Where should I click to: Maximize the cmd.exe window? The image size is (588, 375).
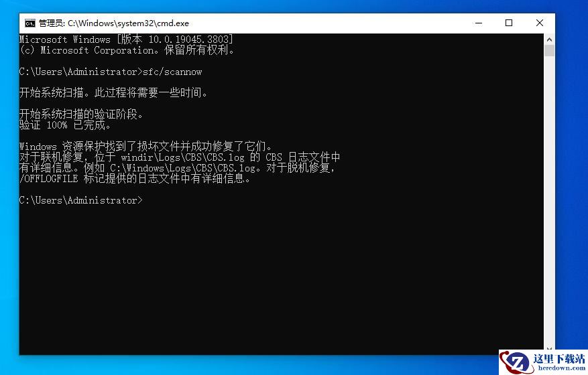509,23
